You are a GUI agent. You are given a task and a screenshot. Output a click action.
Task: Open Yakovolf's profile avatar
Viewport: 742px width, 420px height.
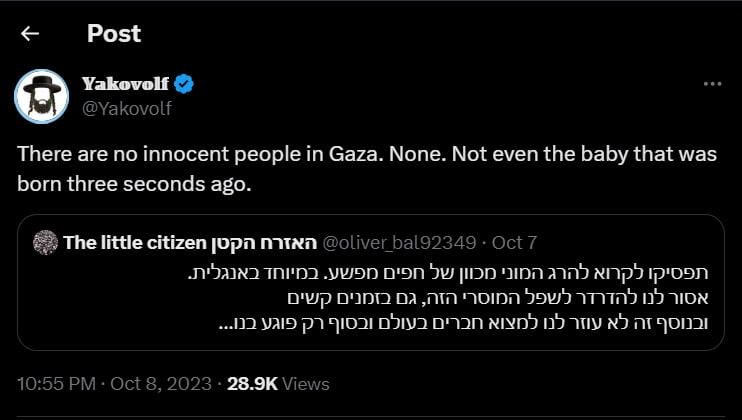[x=40, y=97]
